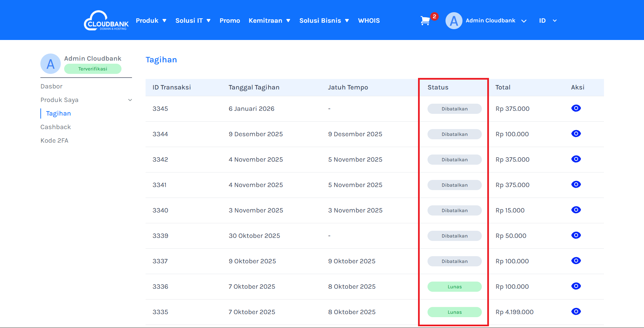Open Cashback from the sidebar
Screen dimensions: 644x328
tap(56, 127)
